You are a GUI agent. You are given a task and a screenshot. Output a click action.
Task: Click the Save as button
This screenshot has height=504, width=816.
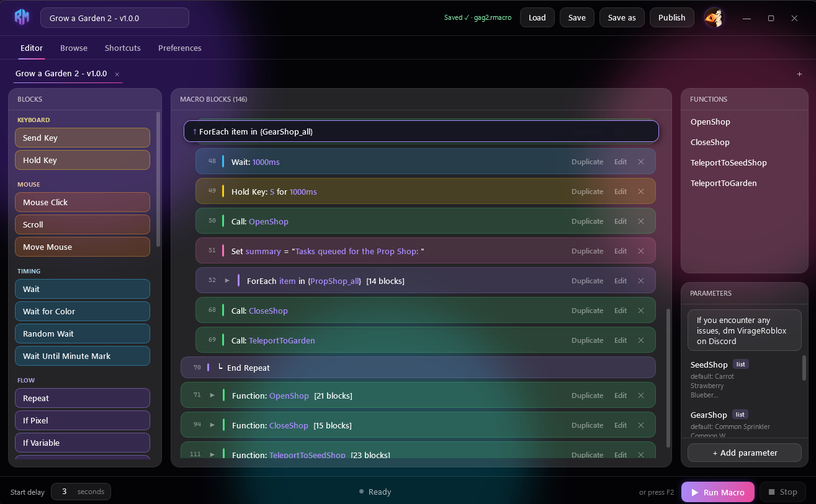(622, 17)
